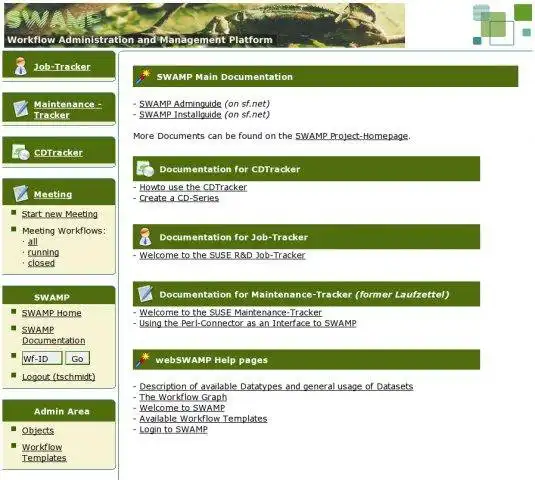Open SWAMP Documentation sidebar link
This screenshot has height=480, width=535.
click(x=54, y=335)
